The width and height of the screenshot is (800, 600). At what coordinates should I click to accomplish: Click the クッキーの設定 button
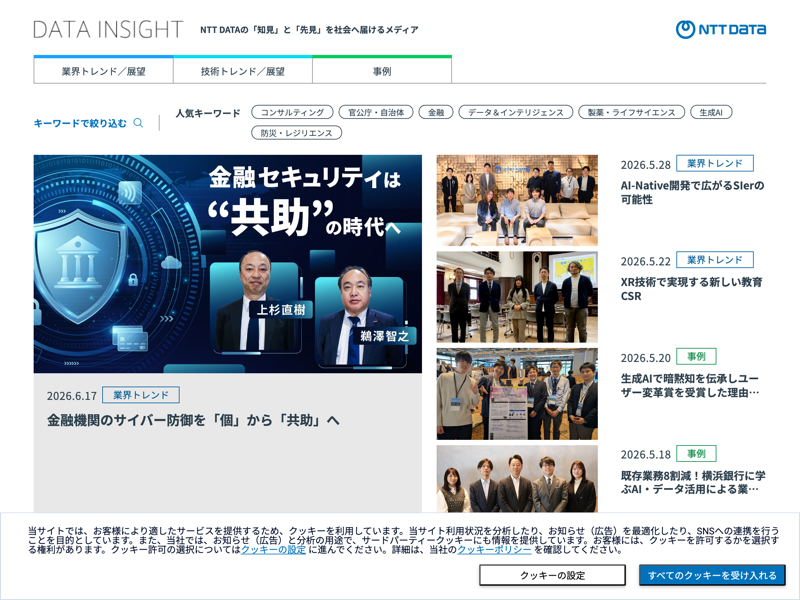(x=553, y=575)
